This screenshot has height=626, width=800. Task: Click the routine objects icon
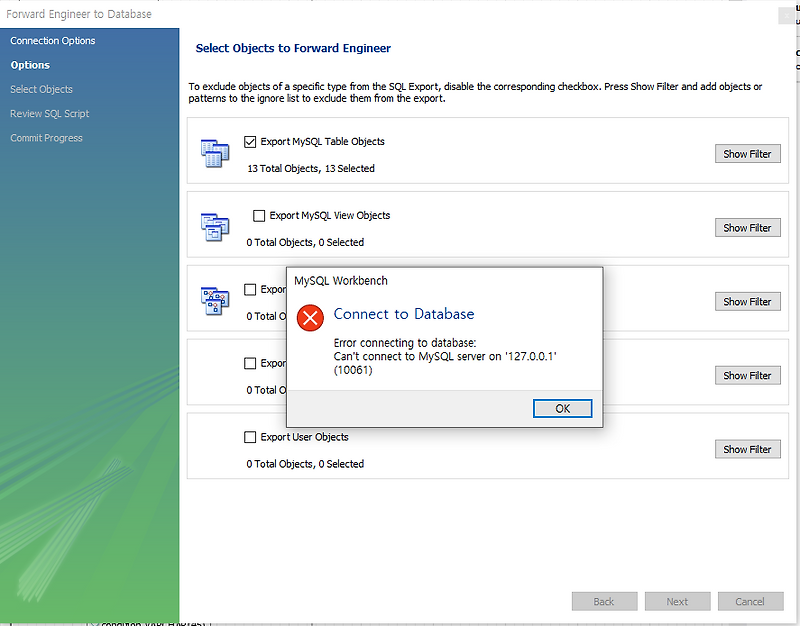pos(215,301)
